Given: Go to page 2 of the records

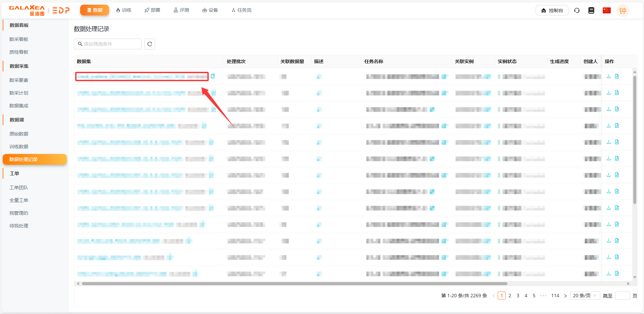Looking at the screenshot, I should pos(510,296).
